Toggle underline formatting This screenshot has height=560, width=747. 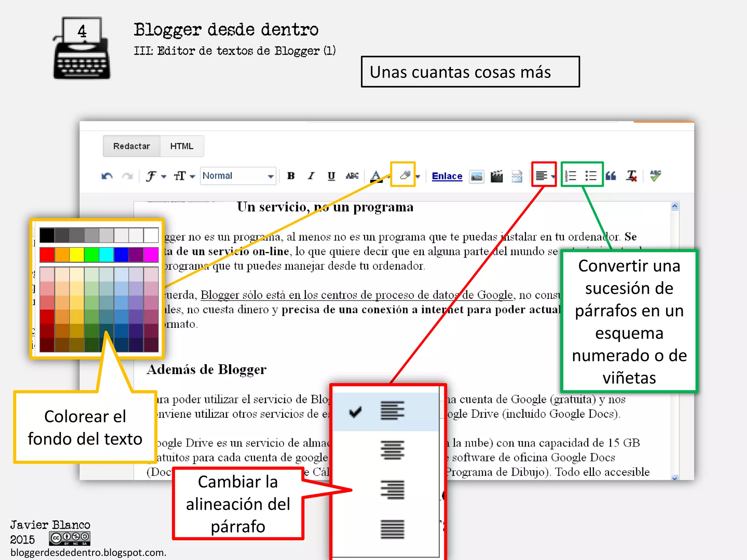[331, 176]
